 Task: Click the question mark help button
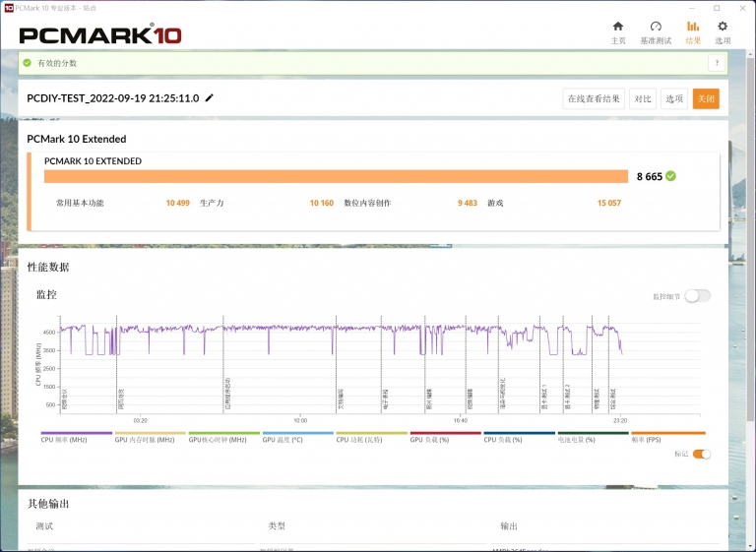pos(717,63)
